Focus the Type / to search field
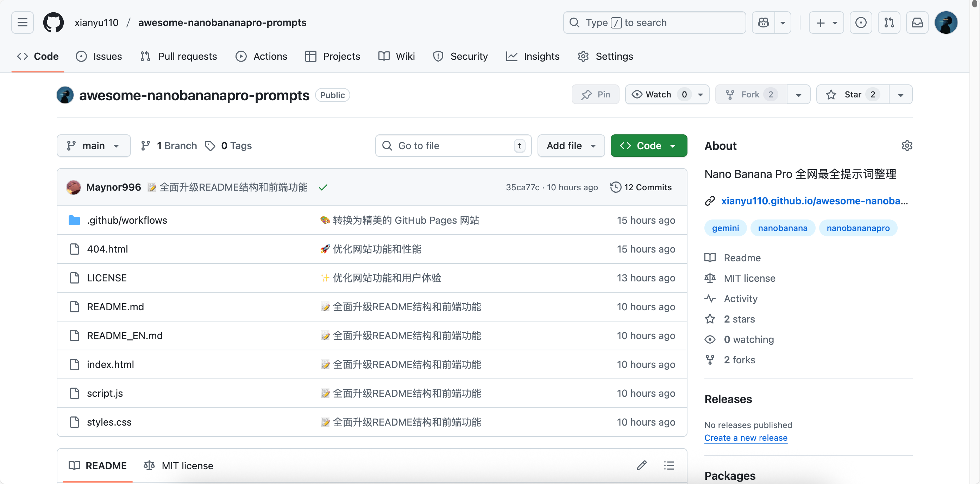 (654, 23)
